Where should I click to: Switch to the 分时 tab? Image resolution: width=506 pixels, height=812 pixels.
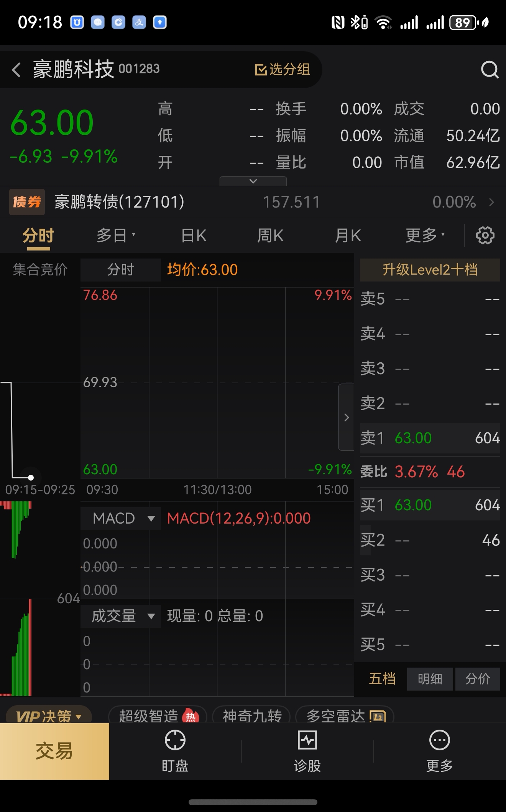click(x=38, y=235)
